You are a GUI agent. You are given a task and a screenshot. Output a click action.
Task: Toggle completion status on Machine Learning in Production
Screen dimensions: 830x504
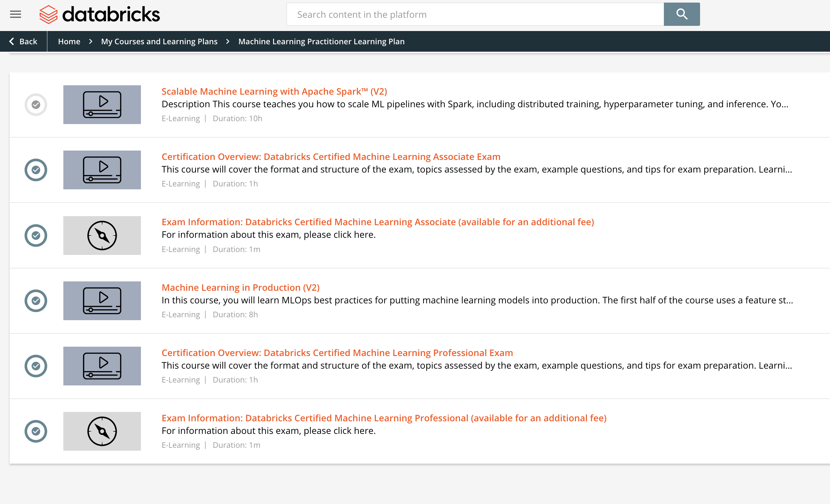coord(36,300)
